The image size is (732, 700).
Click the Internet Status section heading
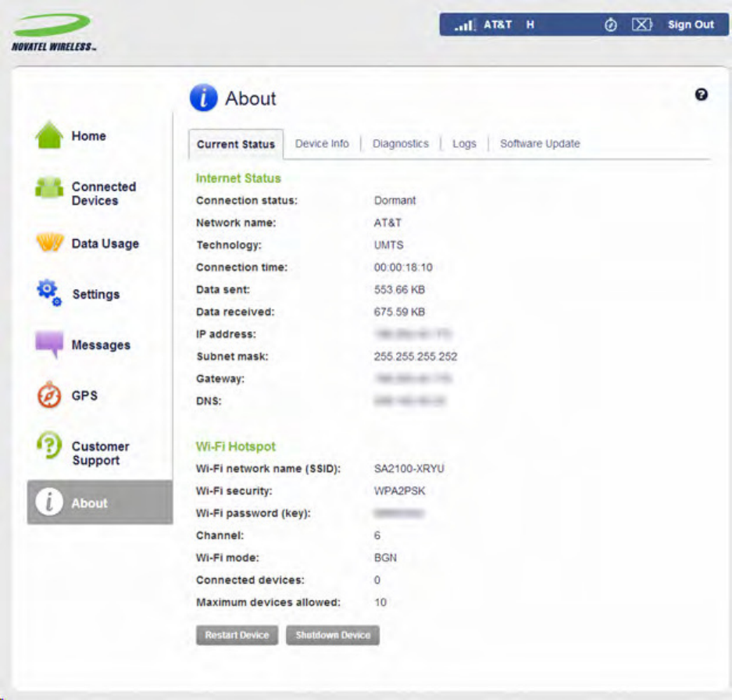pyautogui.click(x=238, y=178)
